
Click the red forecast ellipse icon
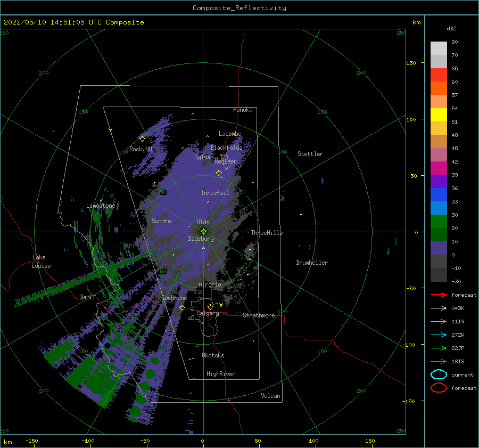pos(439,388)
